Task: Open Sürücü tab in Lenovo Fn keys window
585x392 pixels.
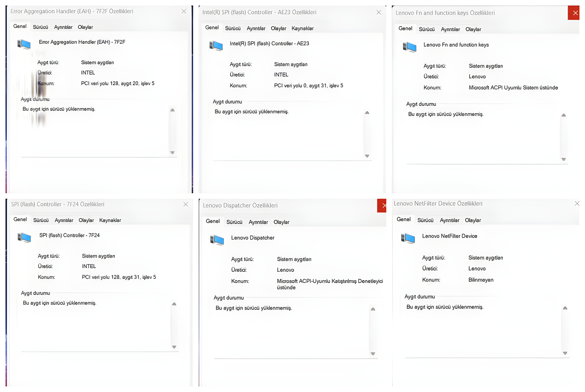Action: coord(427,29)
